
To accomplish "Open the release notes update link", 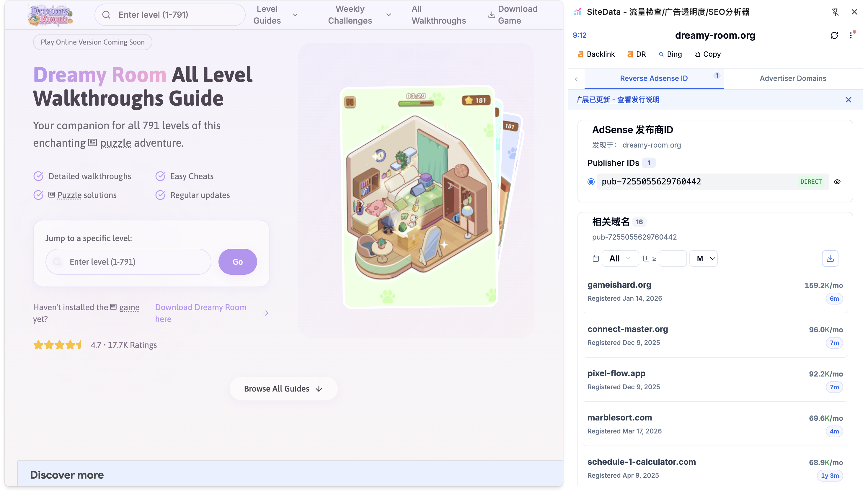I will 618,100.
